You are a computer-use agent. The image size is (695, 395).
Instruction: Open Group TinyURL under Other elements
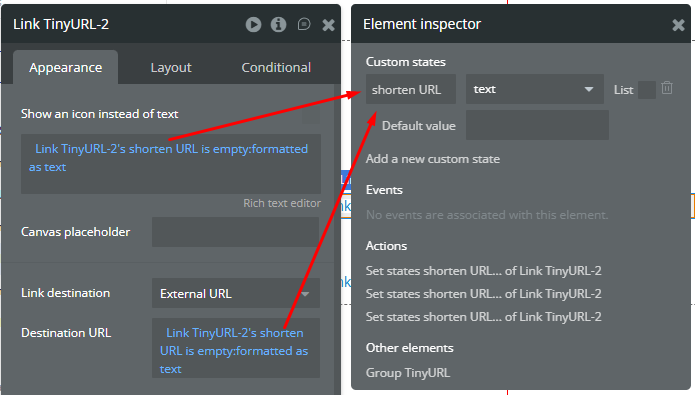pyautogui.click(x=408, y=373)
